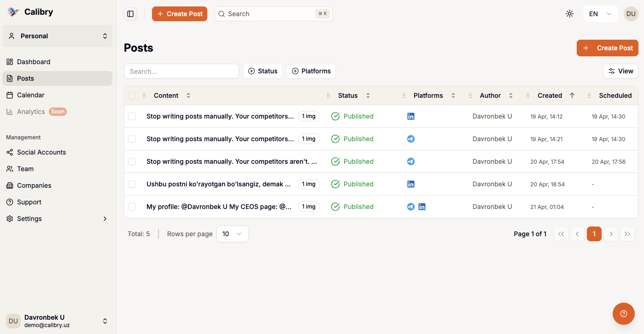Select the checkbox for the 20 Apr 17:54 post
The height and width of the screenshot is (334, 644).
[x=132, y=161]
